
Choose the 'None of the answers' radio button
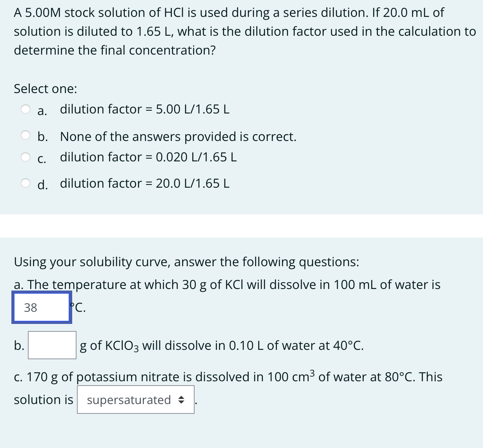pos(26,136)
